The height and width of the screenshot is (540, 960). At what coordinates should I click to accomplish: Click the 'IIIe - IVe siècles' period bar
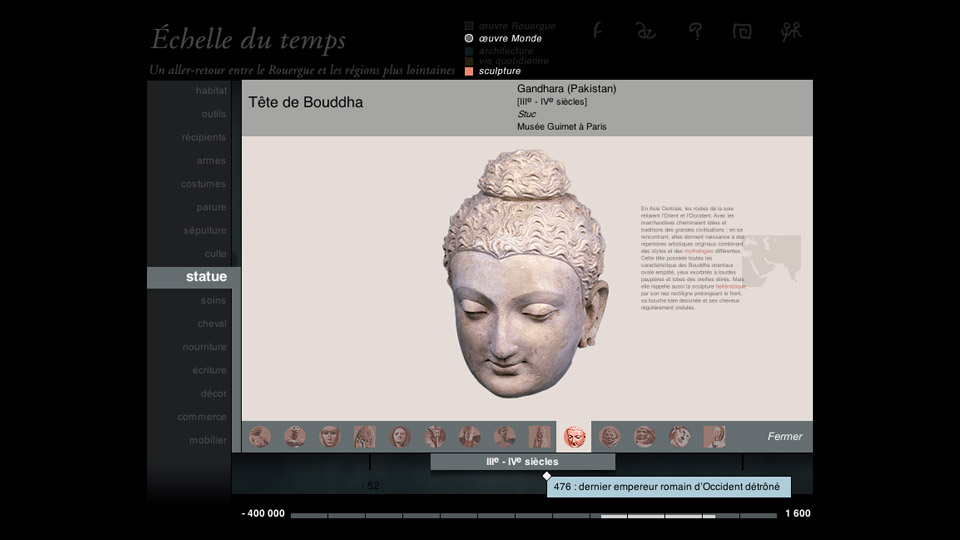click(x=523, y=462)
